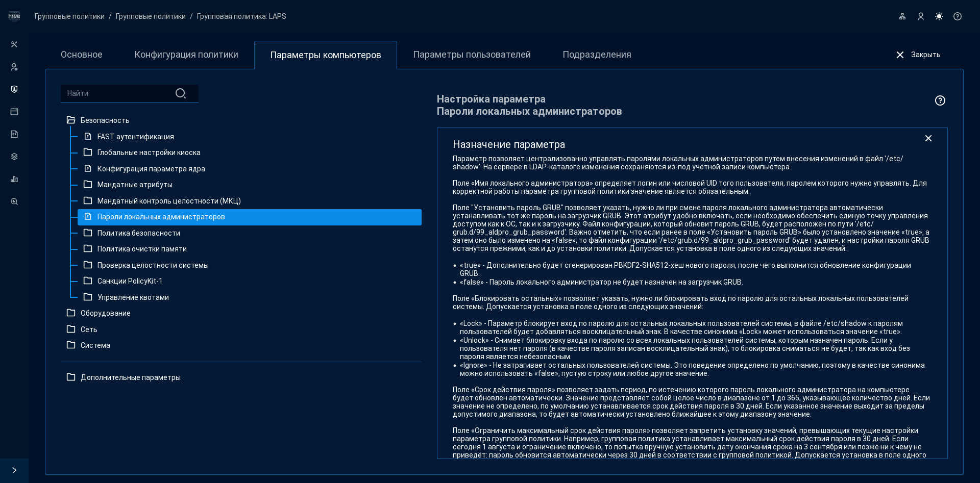Open the tools icon in the left sidebar
Screen dimensions: 980x483
(x=14, y=44)
